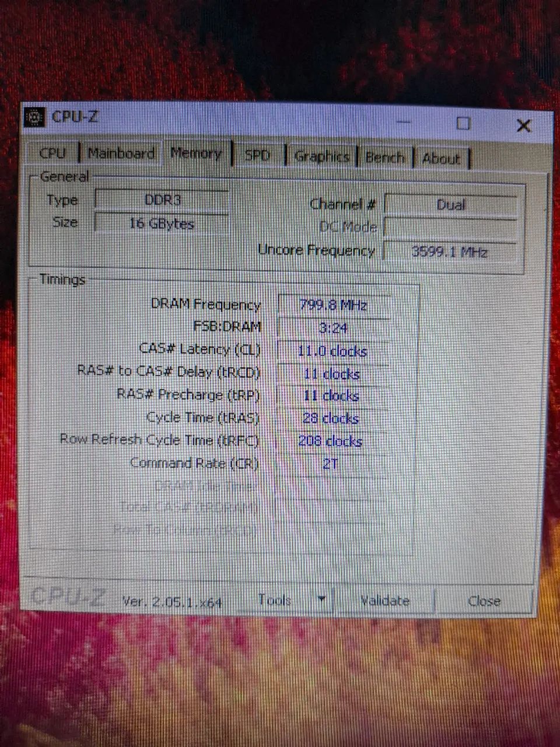Go to the About tab

tap(441, 158)
